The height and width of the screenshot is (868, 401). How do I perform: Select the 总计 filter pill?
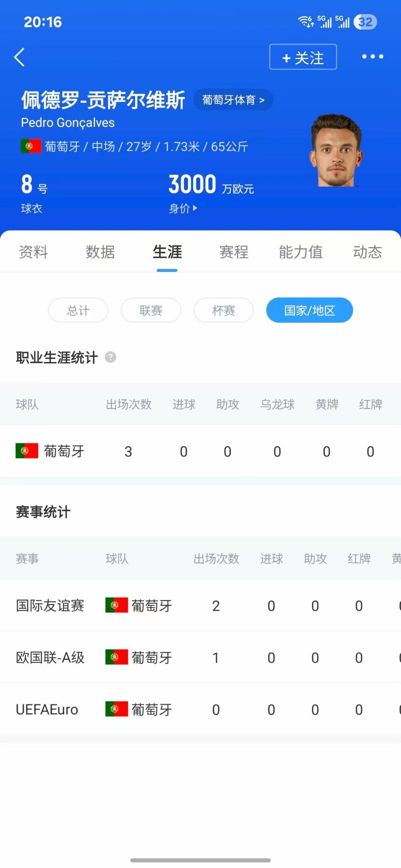click(78, 310)
